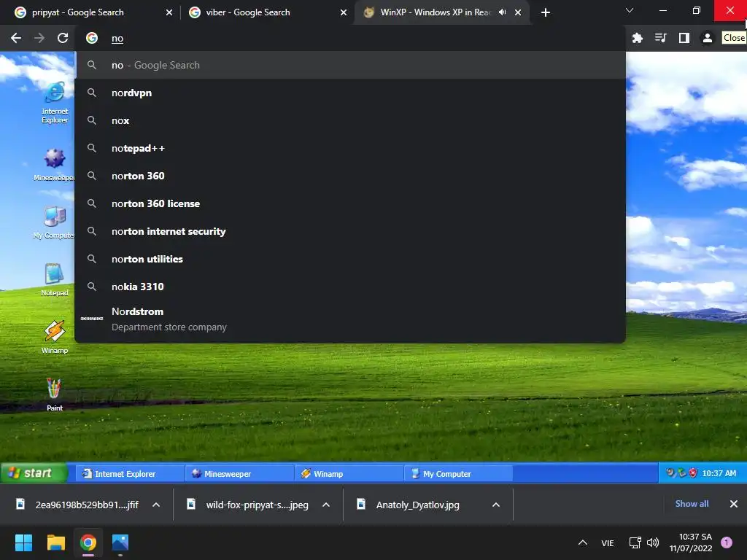Open the Nordstrom department store suggestion

[x=350, y=319]
